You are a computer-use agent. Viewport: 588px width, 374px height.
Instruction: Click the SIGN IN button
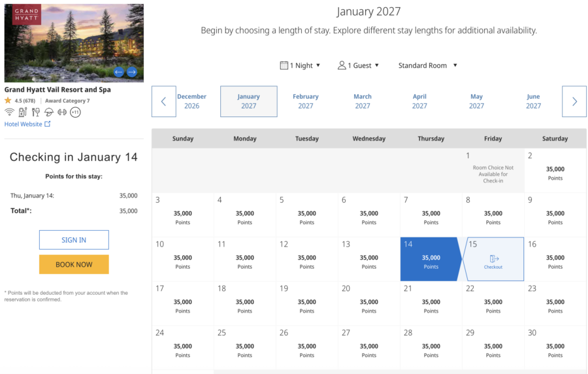[x=74, y=240]
